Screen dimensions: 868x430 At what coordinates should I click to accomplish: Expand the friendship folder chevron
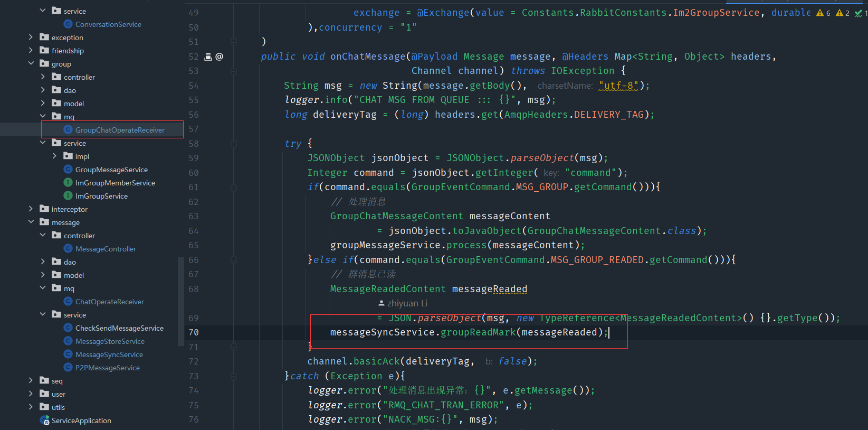(31, 50)
